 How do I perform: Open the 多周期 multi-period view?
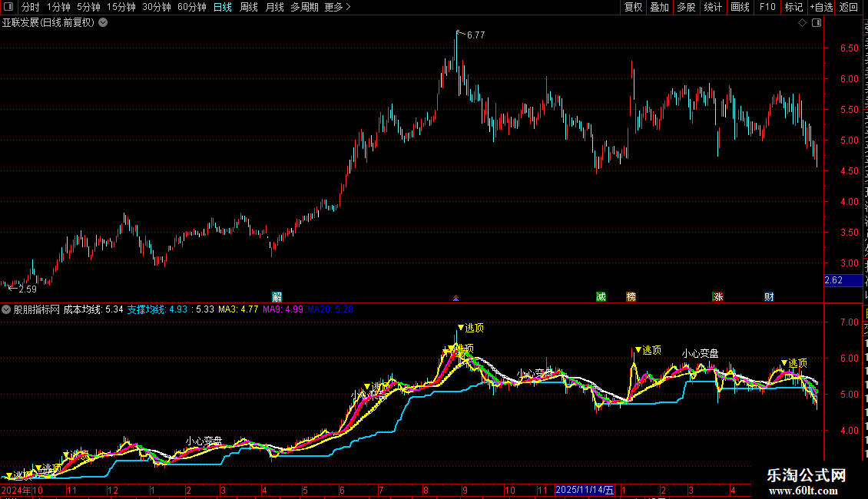click(x=304, y=7)
